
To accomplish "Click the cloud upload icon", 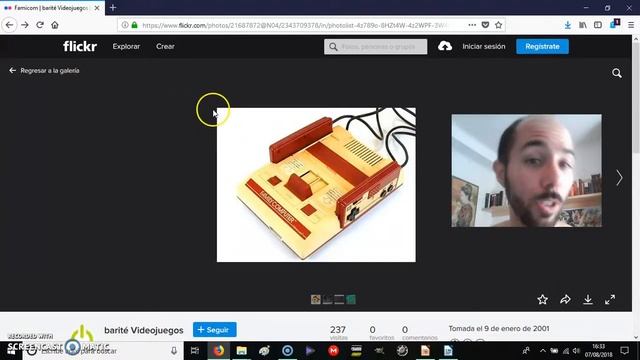I will [445, 46].
